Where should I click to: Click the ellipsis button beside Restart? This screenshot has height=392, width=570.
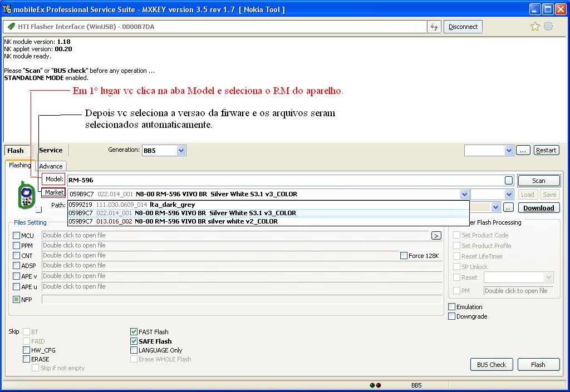(523, 150)
